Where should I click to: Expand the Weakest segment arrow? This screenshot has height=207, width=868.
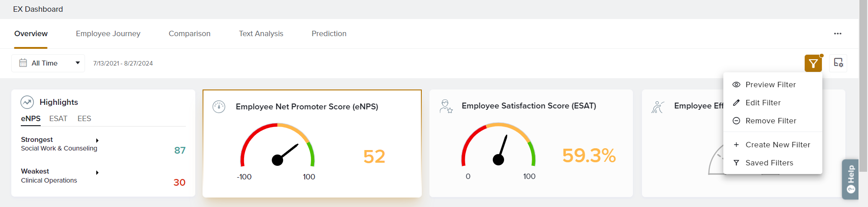(x=97, y=173)
